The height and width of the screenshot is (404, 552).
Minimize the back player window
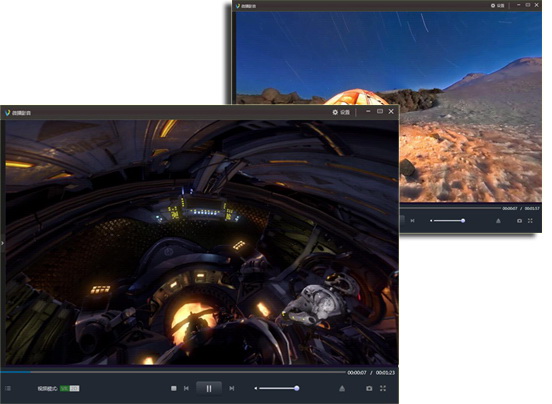519,5
